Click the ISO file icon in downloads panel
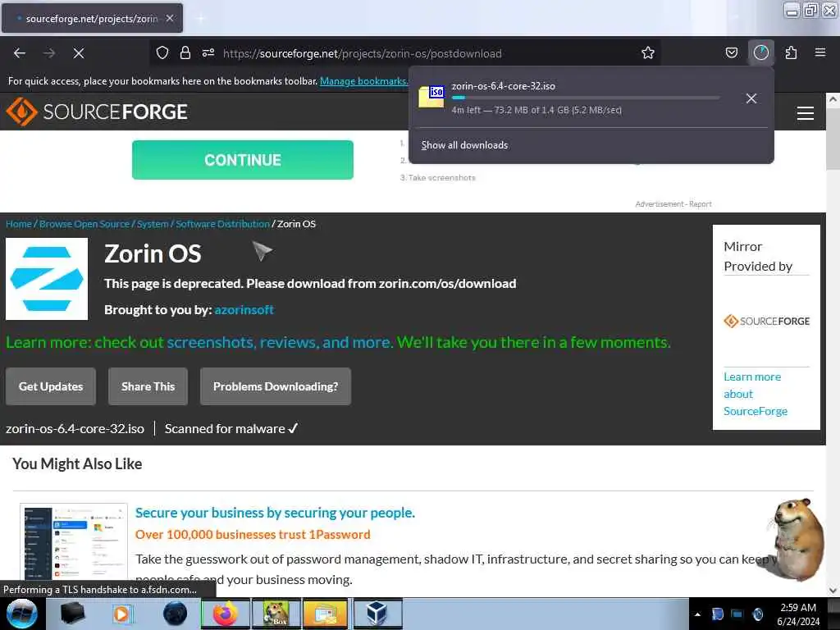 click(x=431, y=97)
